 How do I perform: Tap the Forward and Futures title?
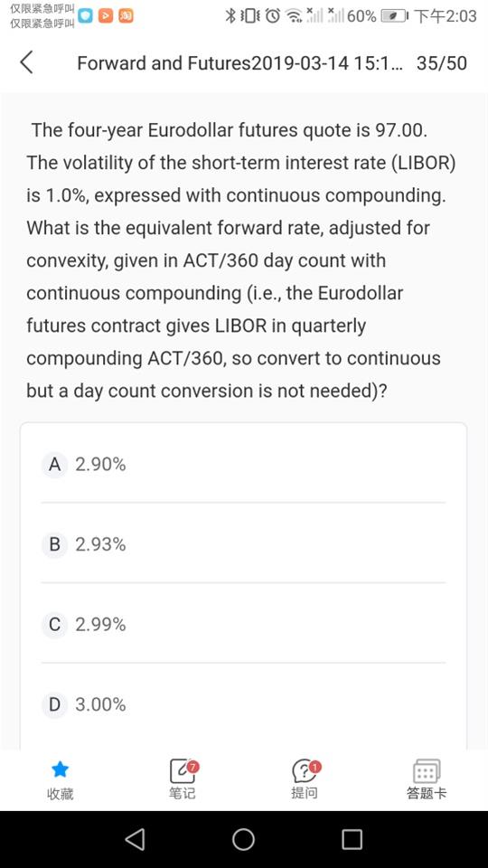[x=240, y=63]
